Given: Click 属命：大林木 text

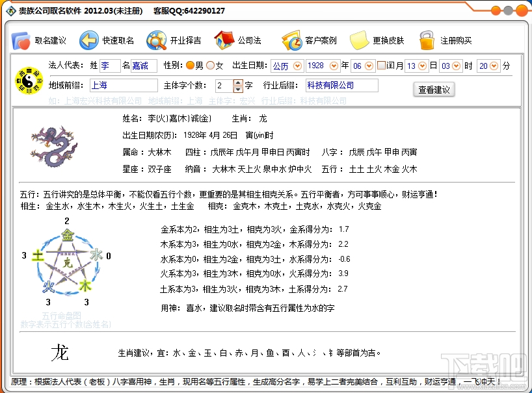Looking at the screenshot, I should point(147,152).
